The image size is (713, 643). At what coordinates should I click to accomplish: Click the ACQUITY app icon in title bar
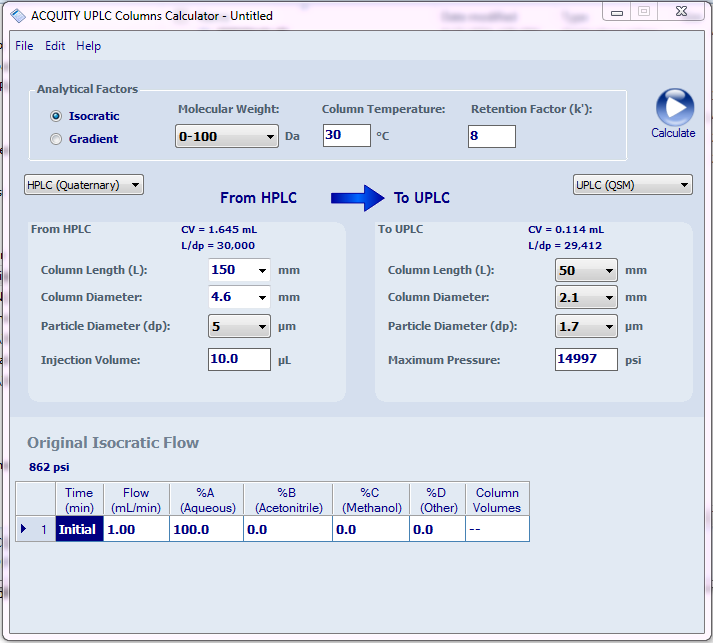(x=17, y=15)
